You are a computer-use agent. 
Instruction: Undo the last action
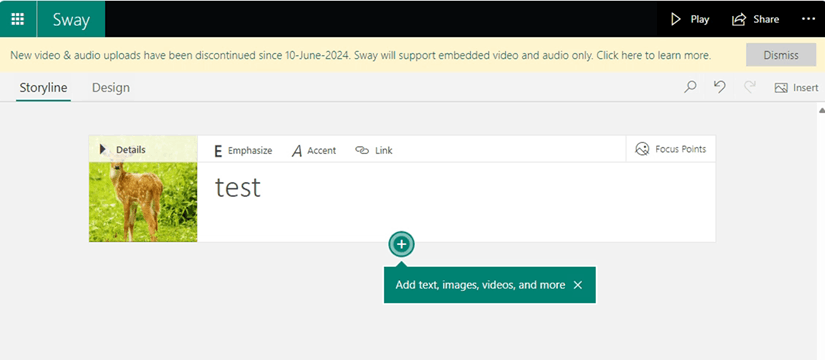tap(720, 87)
